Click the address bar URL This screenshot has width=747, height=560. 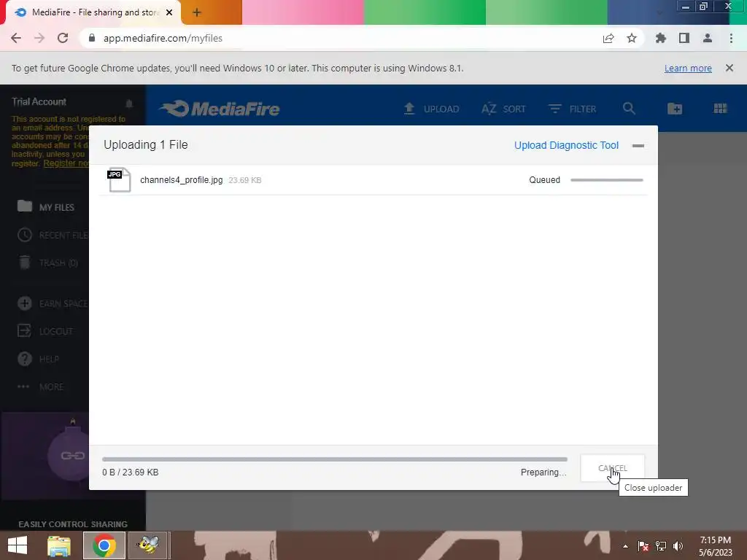163,38
